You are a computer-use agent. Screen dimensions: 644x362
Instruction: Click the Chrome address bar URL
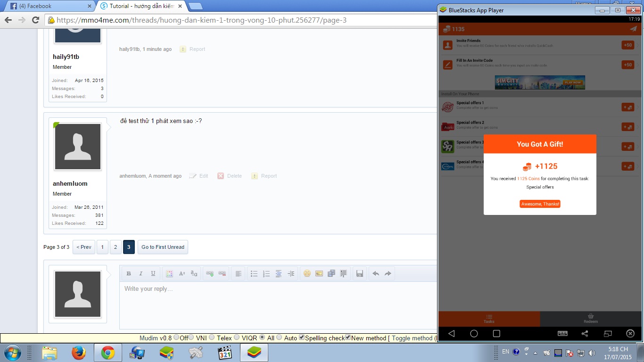(x=202, y=20)
